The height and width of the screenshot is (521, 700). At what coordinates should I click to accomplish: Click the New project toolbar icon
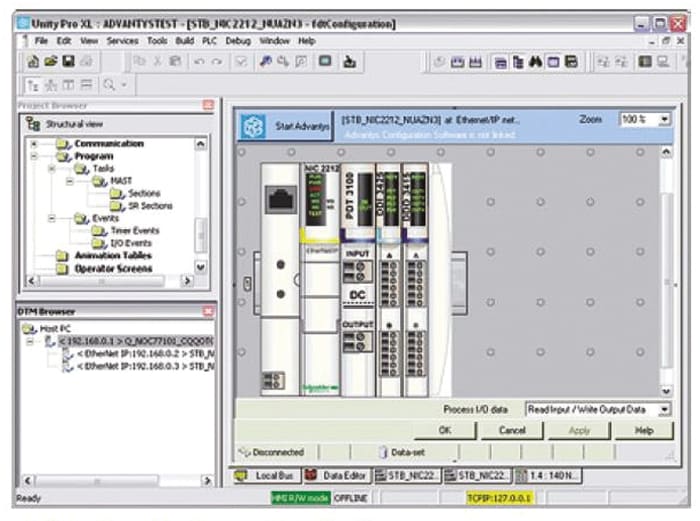click(33, 61)
